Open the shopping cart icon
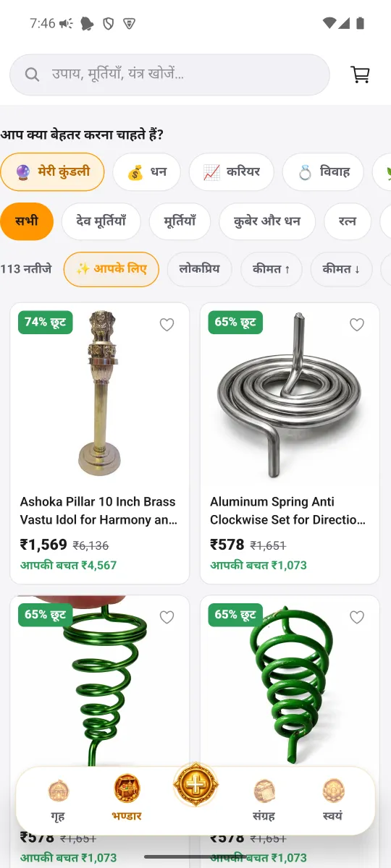This screenshot has width=391, height=868. tap(360, 75)
